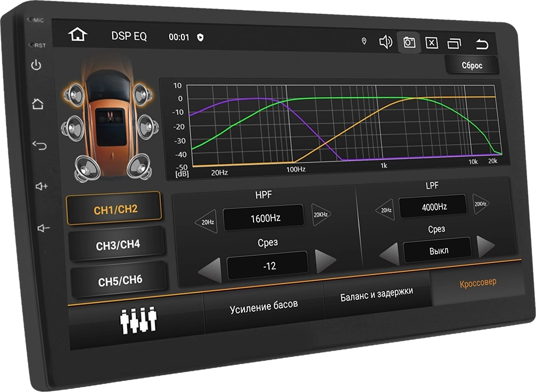Screen dimensions: 536x392
Task: Click the volume speaker icon
Action: tap(386, 42)
